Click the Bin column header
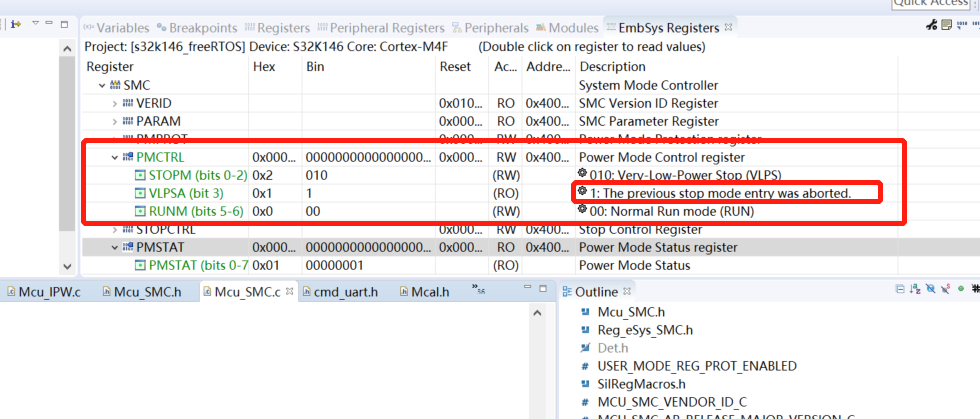This screenshot has width=980, height=419. tap(315, 66)
